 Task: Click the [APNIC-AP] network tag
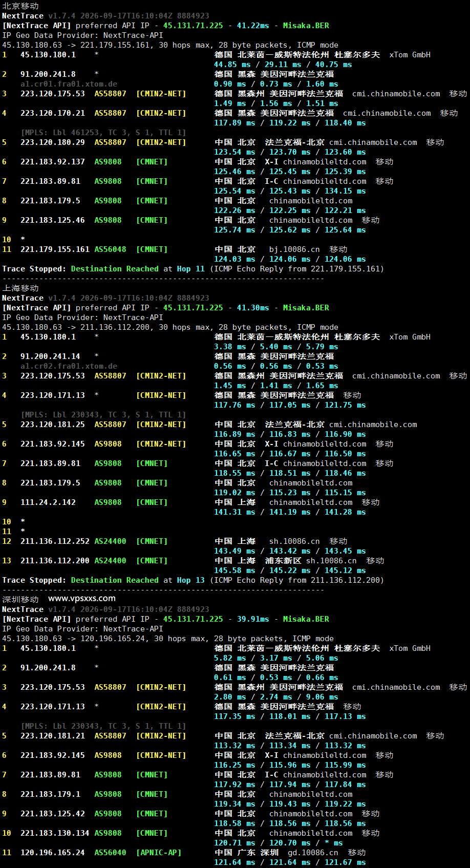pos(159,853)
